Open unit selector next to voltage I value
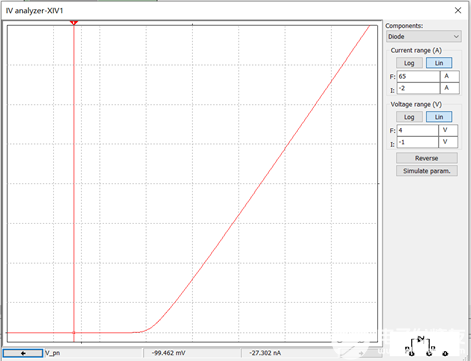The image size is (471, 361). coord(448,142)
